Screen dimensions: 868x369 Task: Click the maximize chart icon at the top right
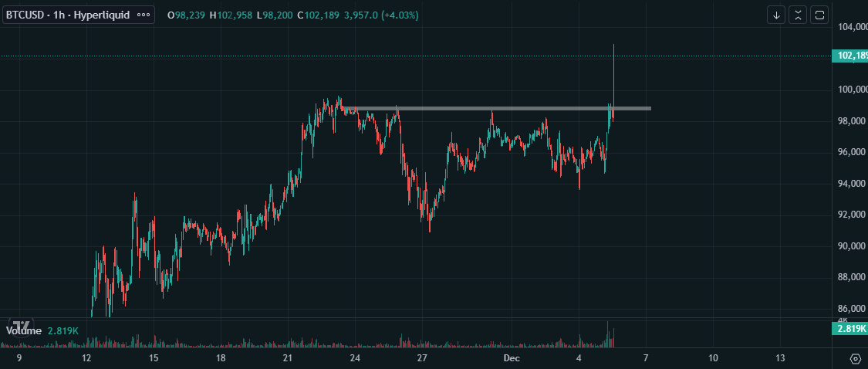click(819, 15)
